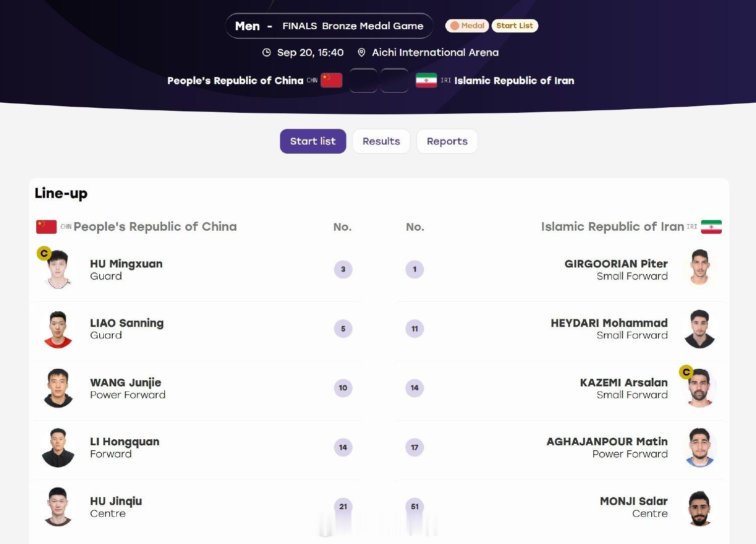The height and width of the screenshot is (544, 756).
Task: Click the China flag in the match header
Action: [331, 81]
